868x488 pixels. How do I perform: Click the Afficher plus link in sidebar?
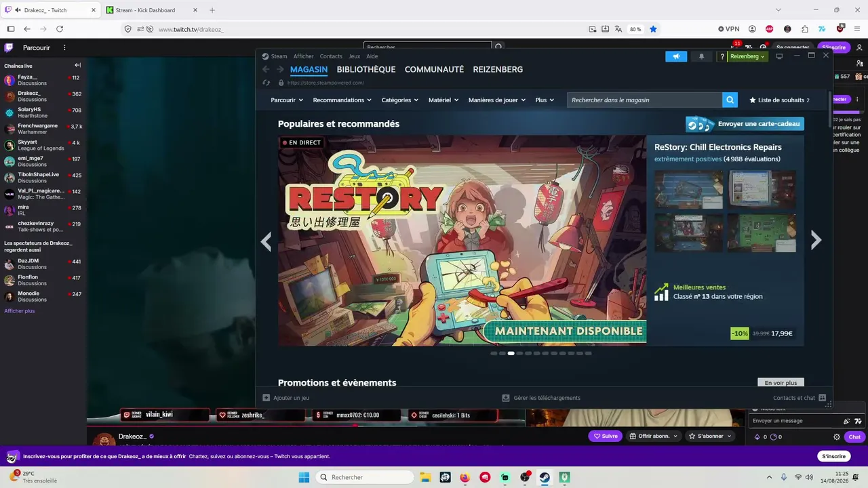coord(20,311)
